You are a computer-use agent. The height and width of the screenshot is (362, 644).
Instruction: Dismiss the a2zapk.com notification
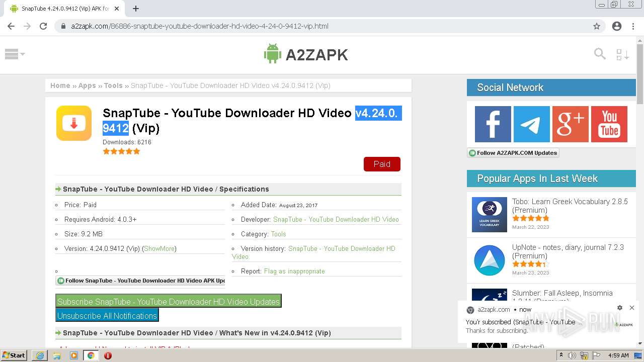point(632,308)
